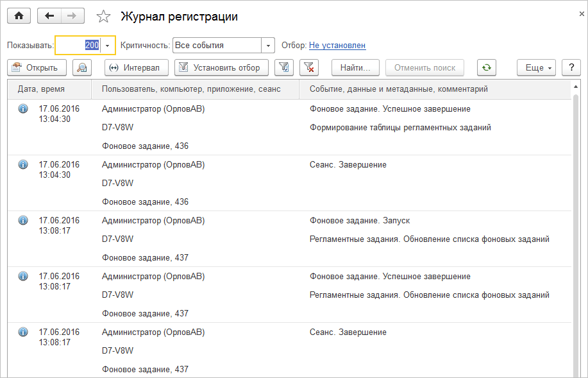Refresh the log with green arrows icon

tap(487, 67)
